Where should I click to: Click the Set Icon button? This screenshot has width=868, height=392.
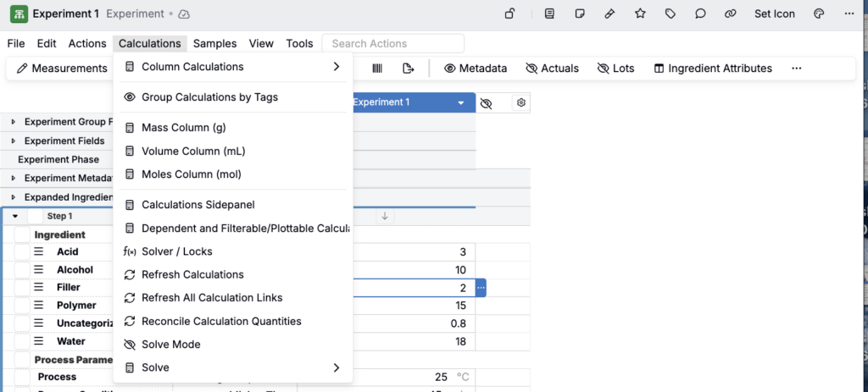775,14
